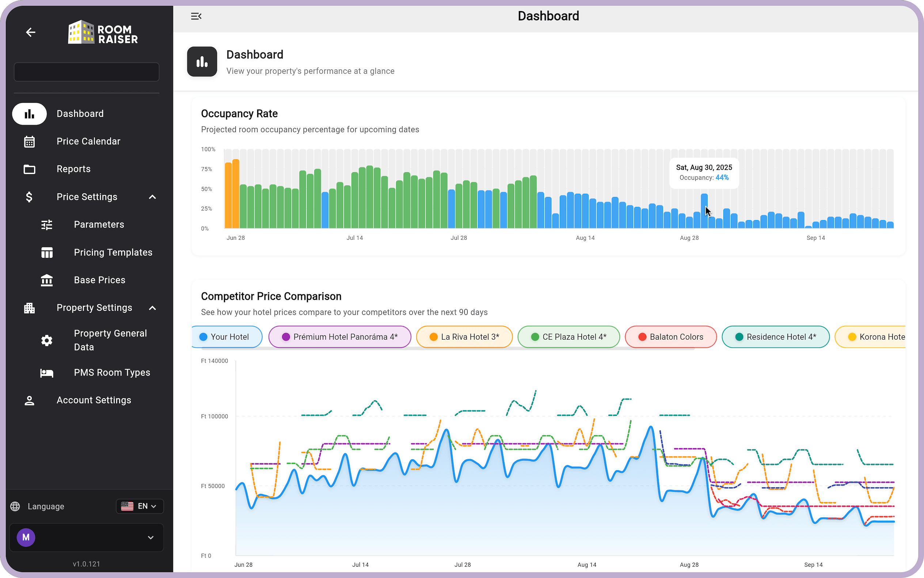Open the EN language dropdown
This screenshot has height=578, width=924.
[x=140, y=506]
